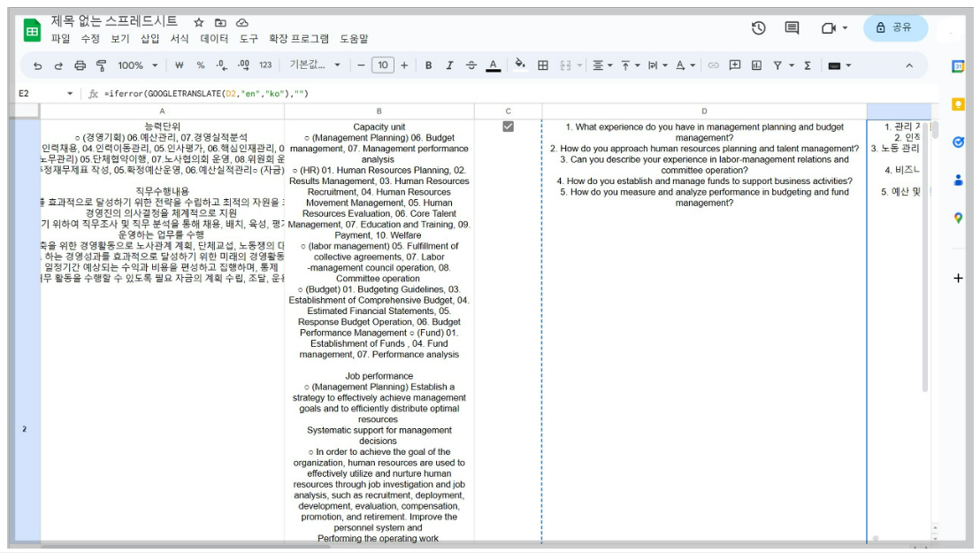Open Google Sheets home icon

click(32, 30)
